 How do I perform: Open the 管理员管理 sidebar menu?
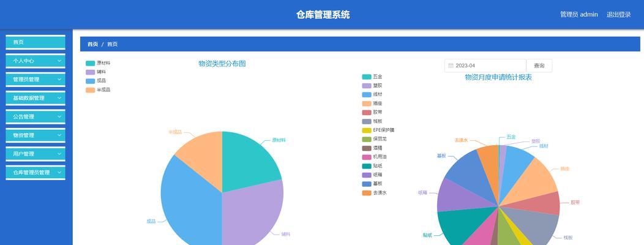point(36,80)
